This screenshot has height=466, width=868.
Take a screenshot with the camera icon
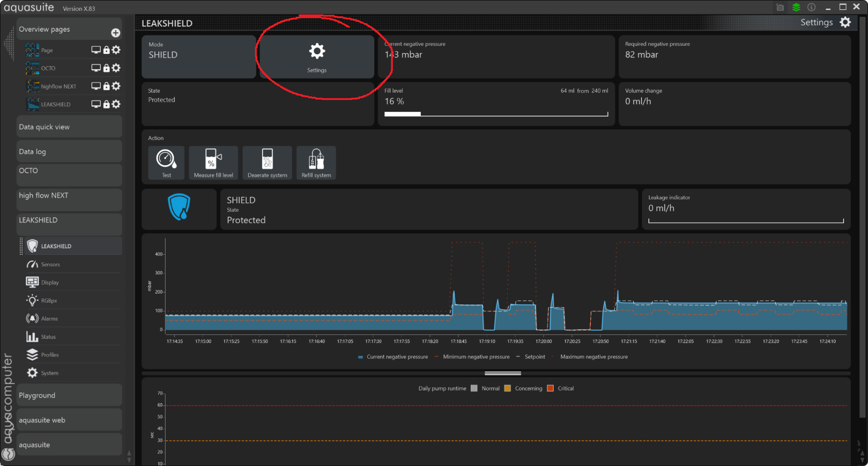pos(780,7)
